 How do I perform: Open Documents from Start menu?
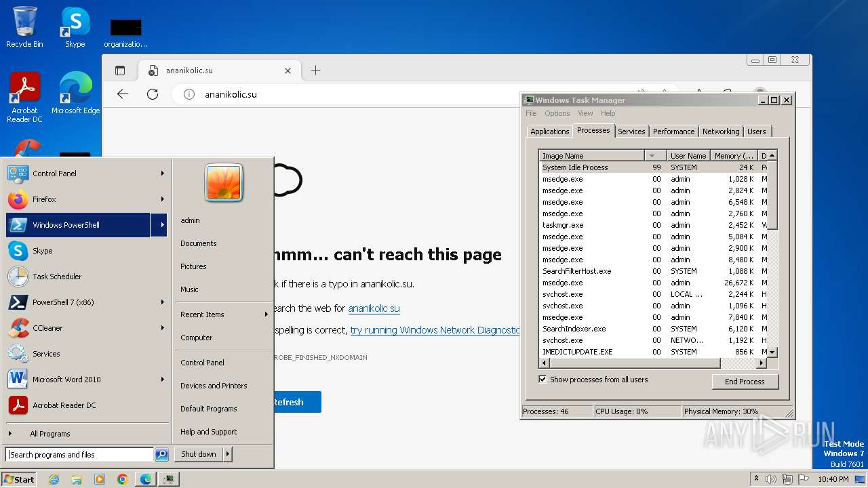199,243
